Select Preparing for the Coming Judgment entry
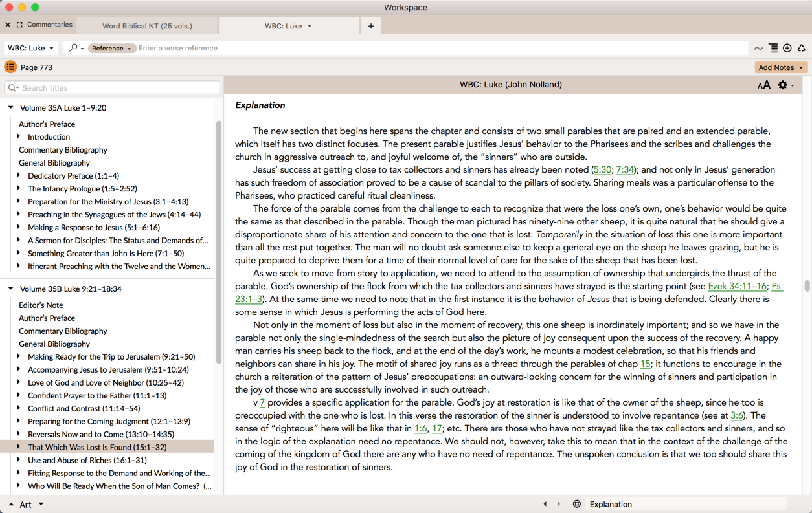Image resolution: width=812 pixels, height=513 pixels. pyautogui.click(x=109, y=421)
